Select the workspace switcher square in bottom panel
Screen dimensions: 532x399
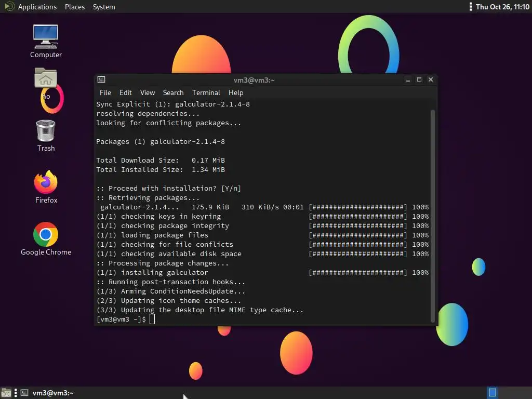coord(493,393)
